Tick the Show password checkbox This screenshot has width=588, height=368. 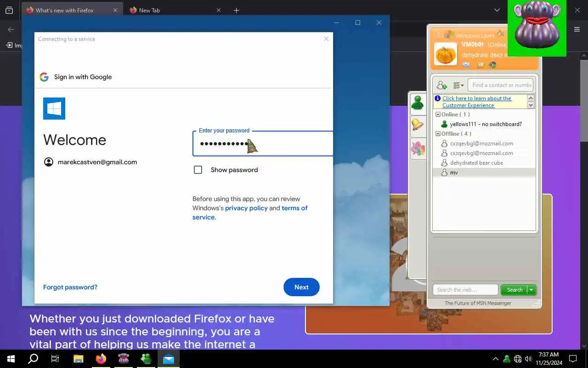click(x=198, y=170)
